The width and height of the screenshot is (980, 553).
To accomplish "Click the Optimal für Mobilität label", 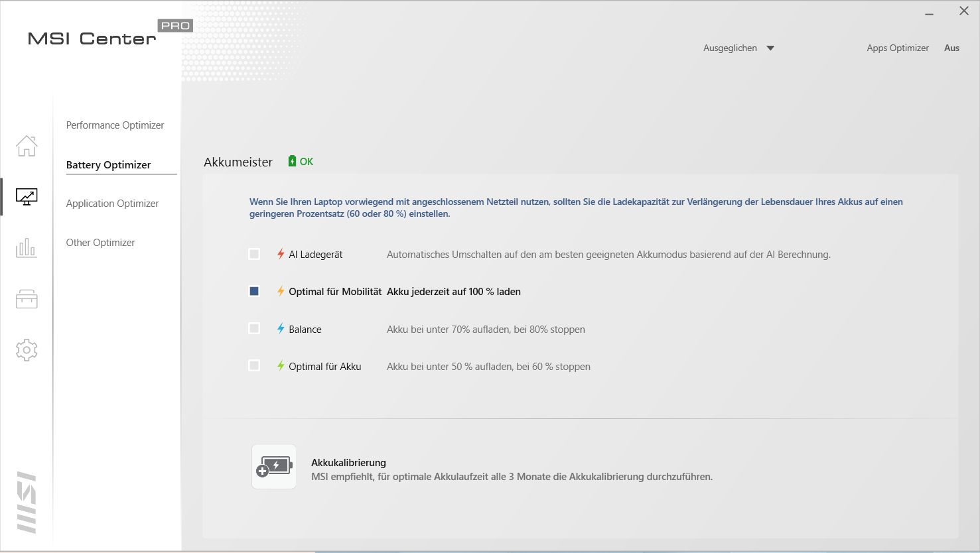I will pyautogui.click(x=335, y=292).
